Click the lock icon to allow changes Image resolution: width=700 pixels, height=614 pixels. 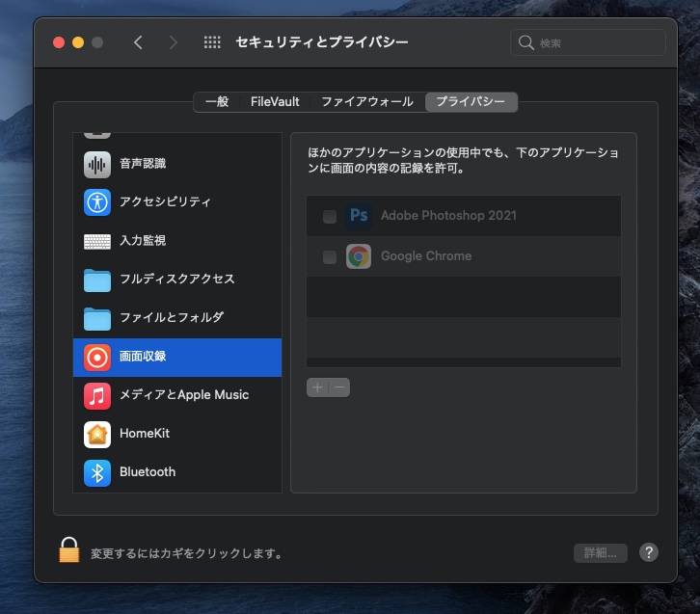click(68, 550)
